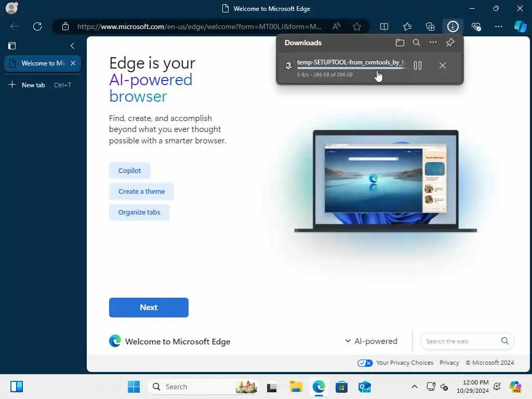Open notifications bell icon
The width and height of the screenshot is (532, 399).
[497, 387]
